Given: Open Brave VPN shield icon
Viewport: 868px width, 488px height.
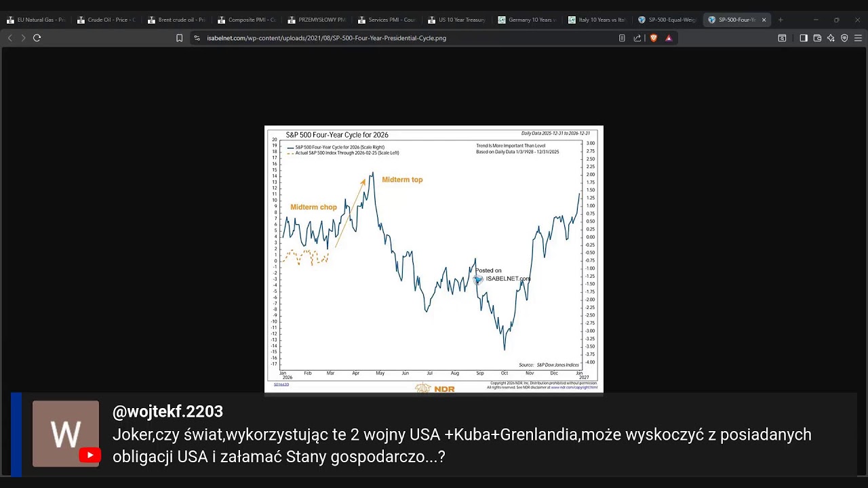Looking at the screenshot, I should pyautogui.click(x=844, y=38).
